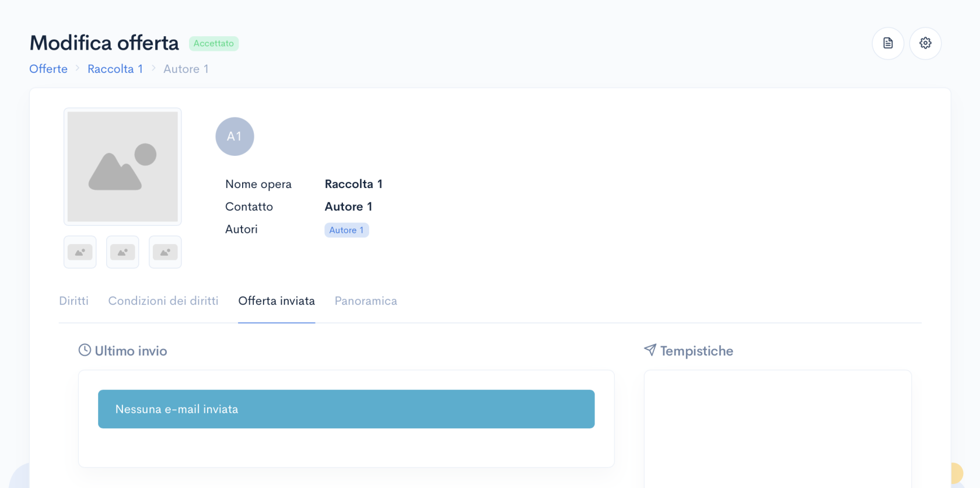Click the Raccolta 1 work name value
The width and height of the screenshot is (980, 488).
point(353,184)
